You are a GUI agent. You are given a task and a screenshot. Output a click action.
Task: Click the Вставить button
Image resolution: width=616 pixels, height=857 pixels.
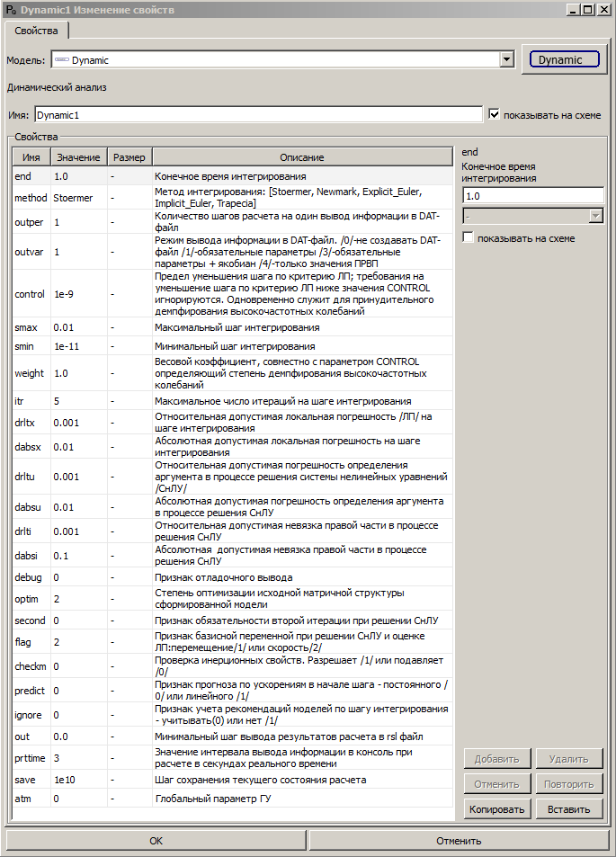tap(569, 808)
